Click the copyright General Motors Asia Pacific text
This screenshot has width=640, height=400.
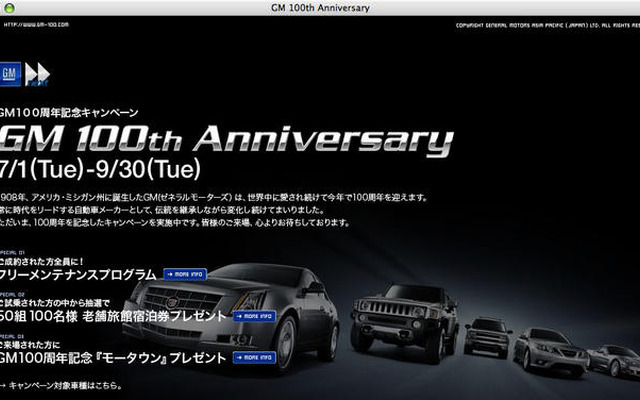[548, 25]
